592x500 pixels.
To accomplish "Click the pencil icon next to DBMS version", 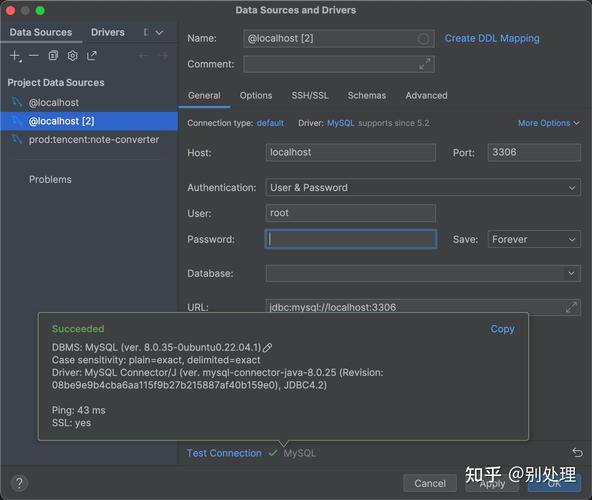I will [267, 347].
